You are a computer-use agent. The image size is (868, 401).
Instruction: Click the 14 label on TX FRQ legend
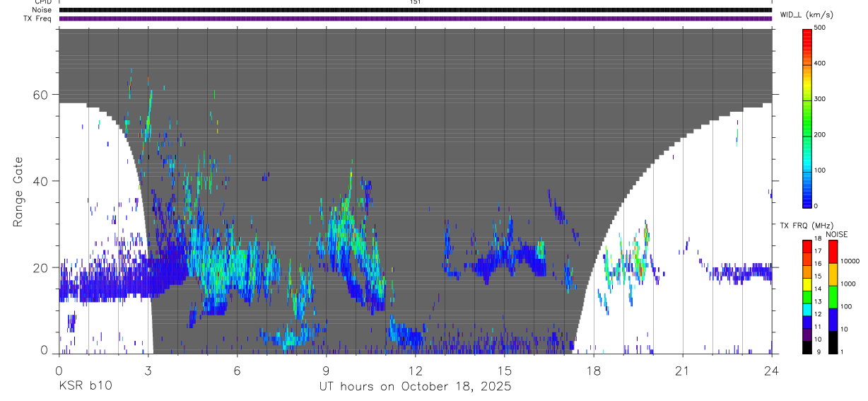(x=818, y=289)
